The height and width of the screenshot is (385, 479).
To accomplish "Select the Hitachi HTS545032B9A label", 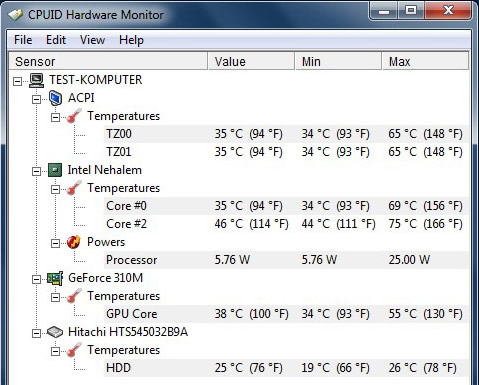I will coord(128,332).
